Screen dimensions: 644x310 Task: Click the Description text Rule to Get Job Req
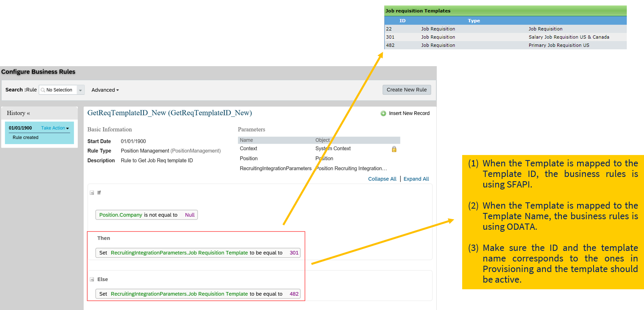157,160
